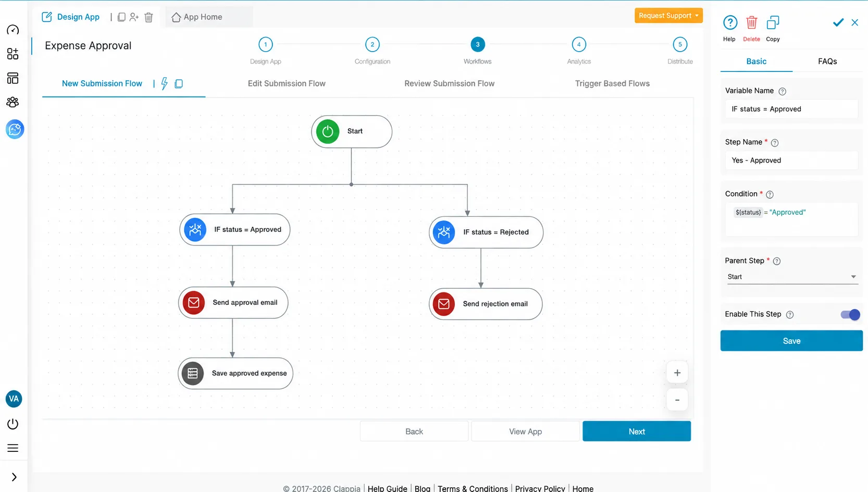
Task: Open the Privacy Policy footer link
Action: pyautogui.click(x=540, y=488)
